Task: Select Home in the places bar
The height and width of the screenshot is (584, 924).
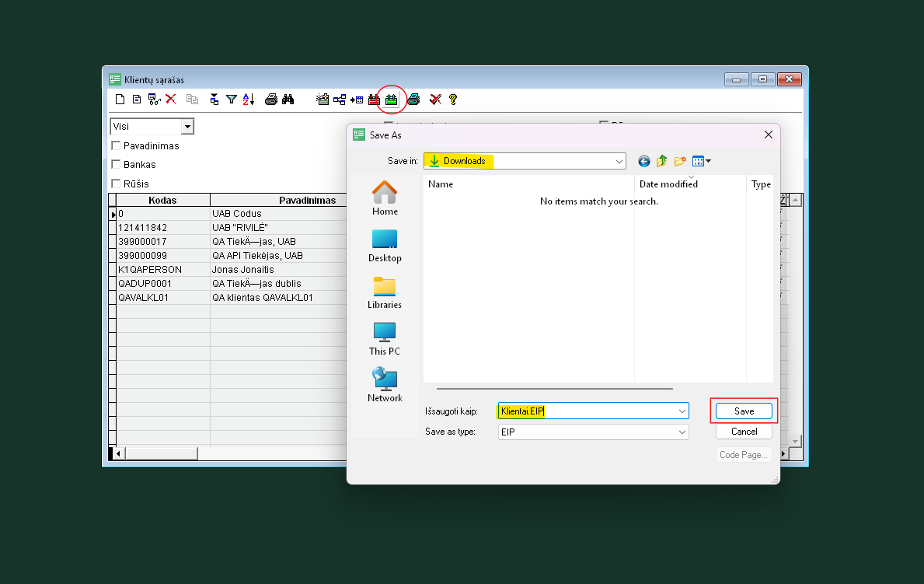Action: click(385, 198)
